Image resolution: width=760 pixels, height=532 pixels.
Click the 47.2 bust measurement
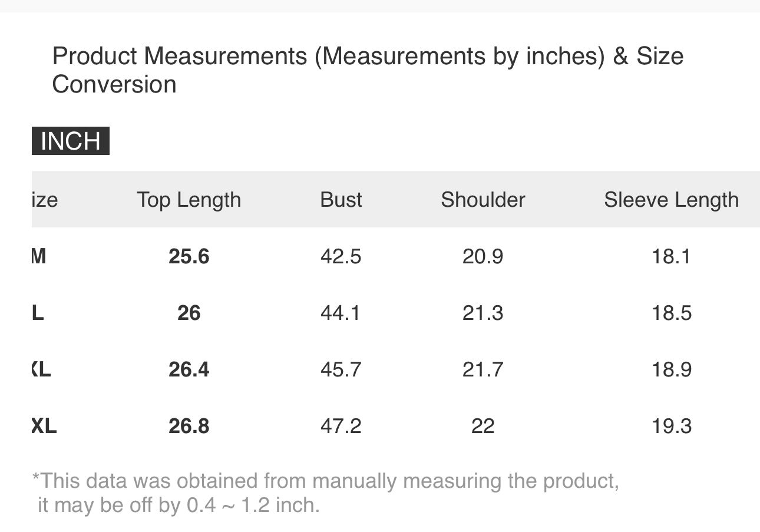click(341, 426)
